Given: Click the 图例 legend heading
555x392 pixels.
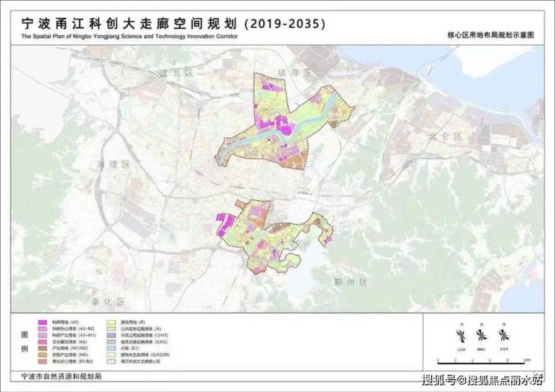Looking at the screenshot, I should click(x=25, y=342).
